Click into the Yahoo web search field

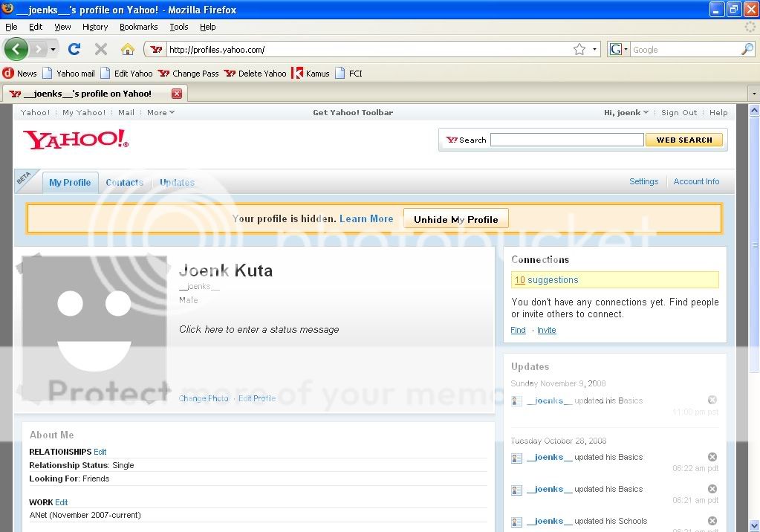[567, 140]
